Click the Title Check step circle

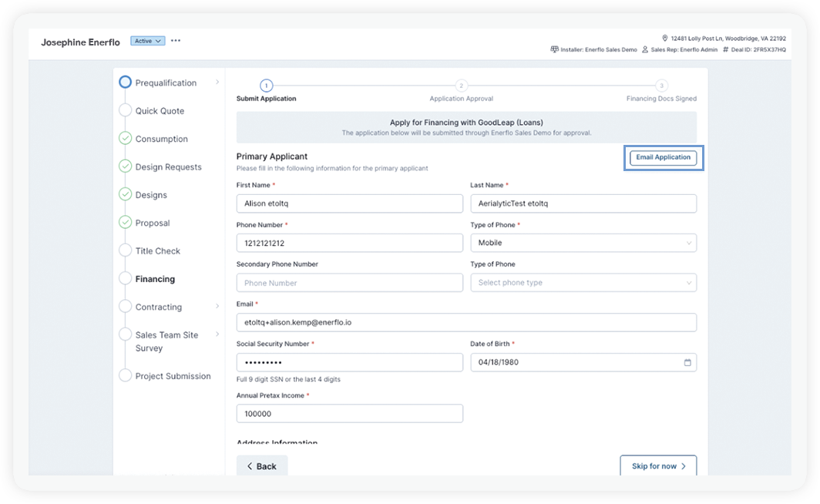125,250
